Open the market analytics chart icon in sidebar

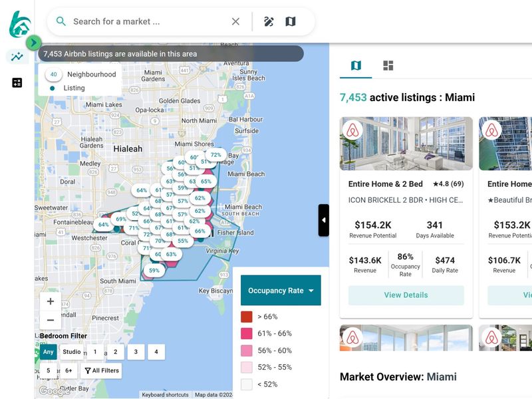(x=17, y=57)
